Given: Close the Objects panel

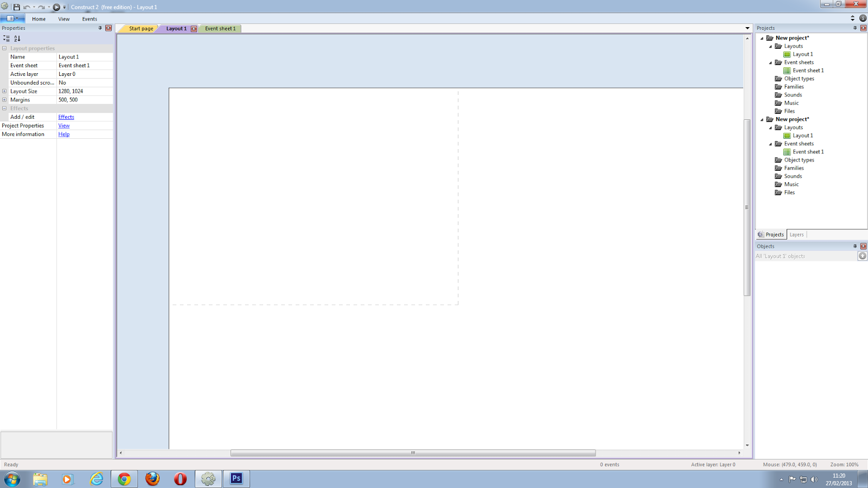Looking at the screenshot, I should click(864, 246).
